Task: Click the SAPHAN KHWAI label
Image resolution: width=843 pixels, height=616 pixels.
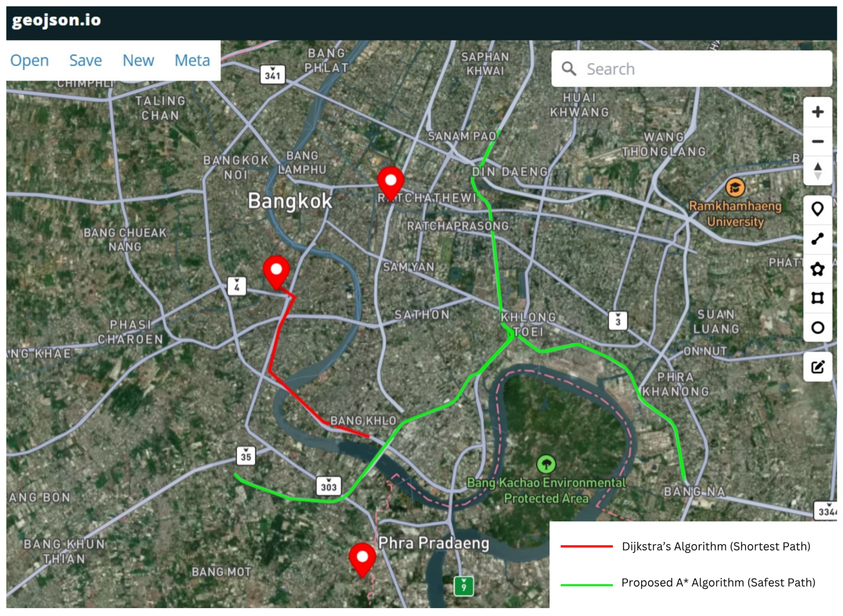Action: coord(485,64)
